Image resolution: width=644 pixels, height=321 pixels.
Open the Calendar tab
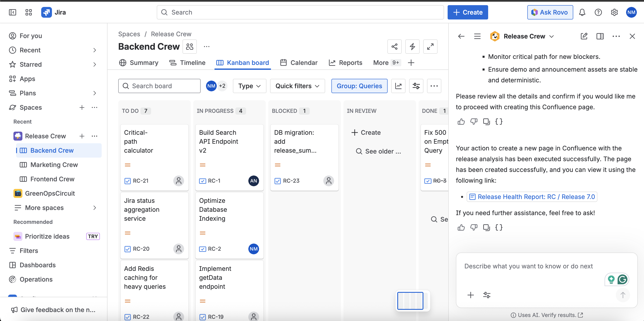(299, 63)
